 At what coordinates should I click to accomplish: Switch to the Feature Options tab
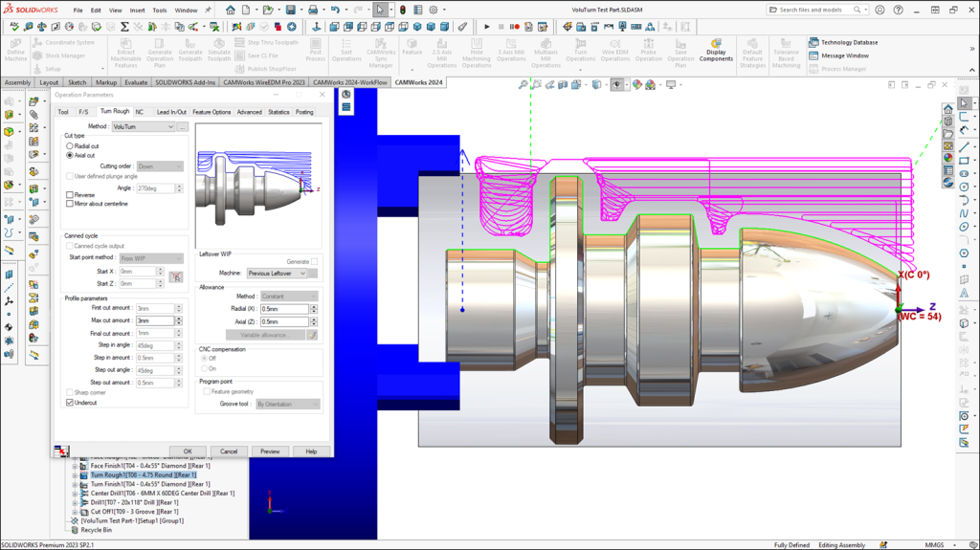[x=212, y=112]
